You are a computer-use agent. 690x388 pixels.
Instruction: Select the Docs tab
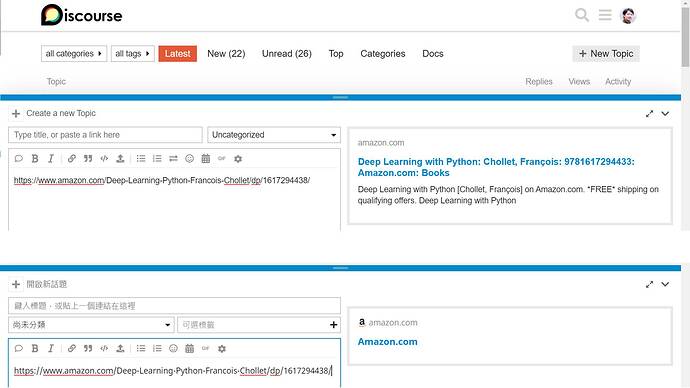pyautogui.click(x=433, y=54)
